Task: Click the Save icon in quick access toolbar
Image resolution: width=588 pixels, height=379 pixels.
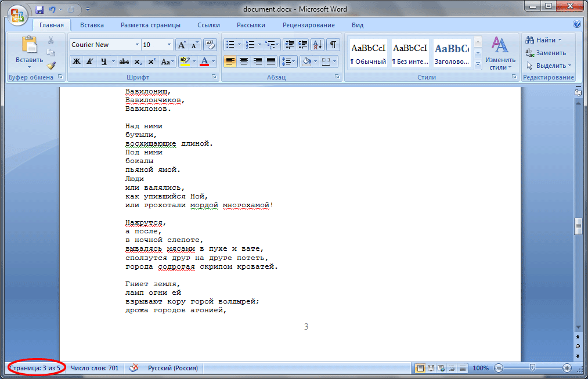Action: tap(39, 10)
